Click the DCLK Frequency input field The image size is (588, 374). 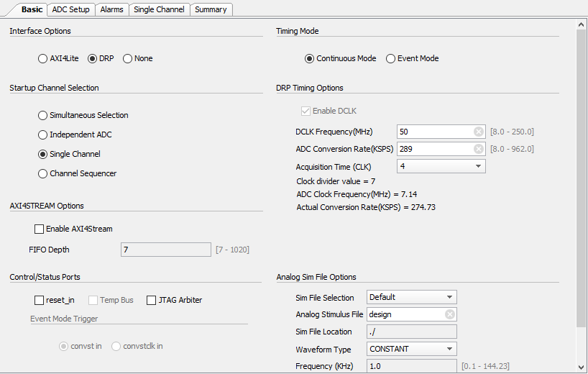(435, 132)
